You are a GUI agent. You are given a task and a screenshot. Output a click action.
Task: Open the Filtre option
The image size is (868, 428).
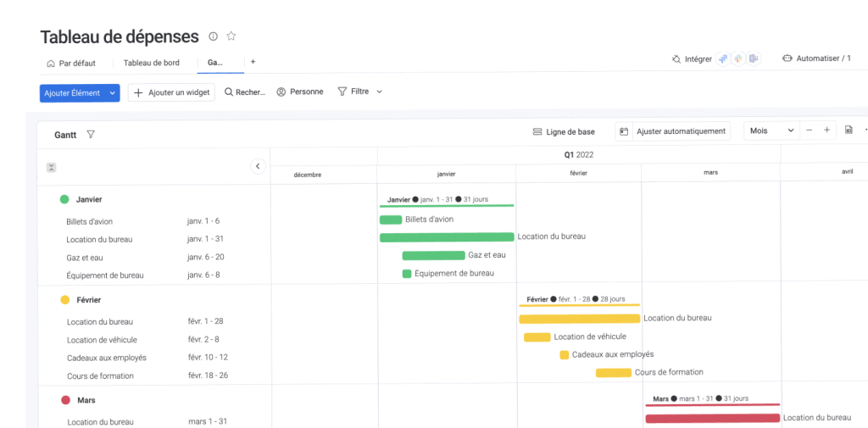353,92
